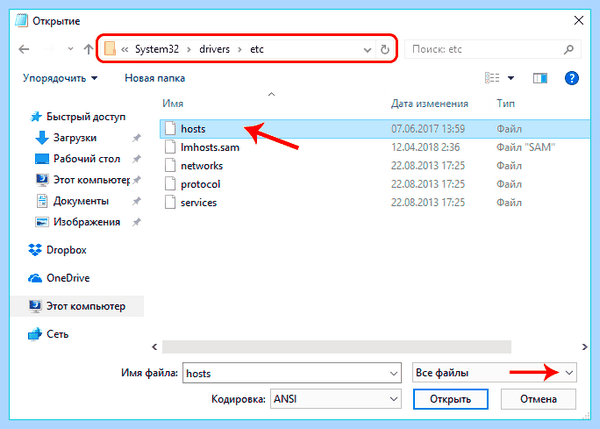600x429 pixels.
Task: Click the Файл "SAM" type cell
Action: coord(525,147)
